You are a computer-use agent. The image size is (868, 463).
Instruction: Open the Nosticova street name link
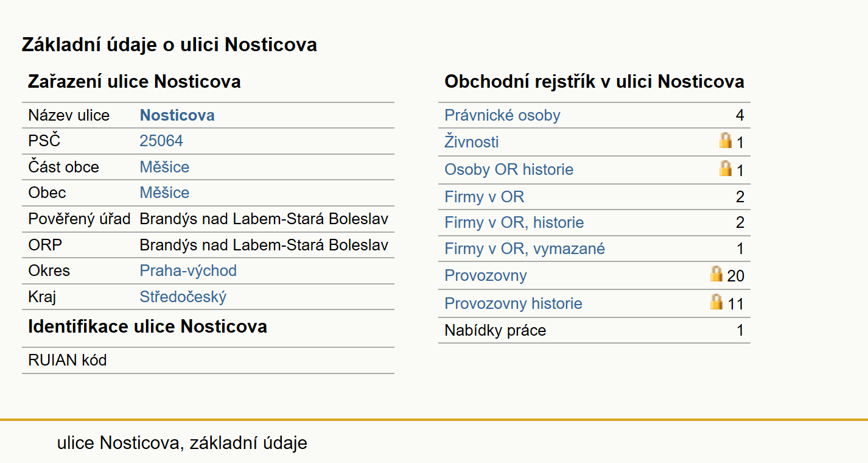(x=177, y=115)
